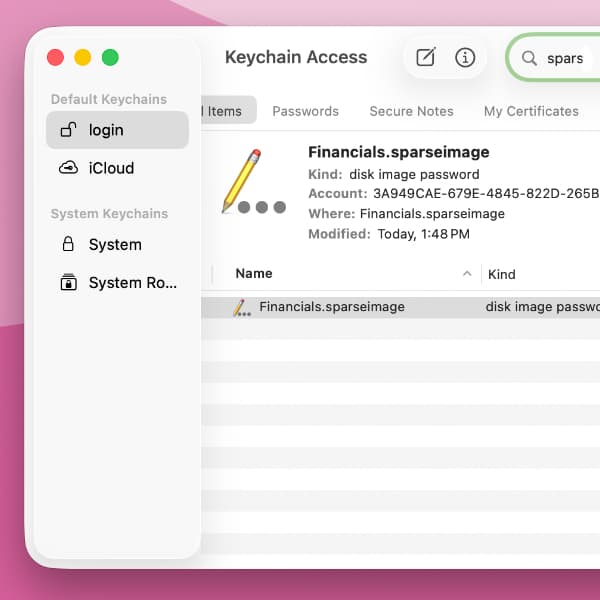Select the iCloud keychain
The image size is (600, 600).
(x=117, y=168)
